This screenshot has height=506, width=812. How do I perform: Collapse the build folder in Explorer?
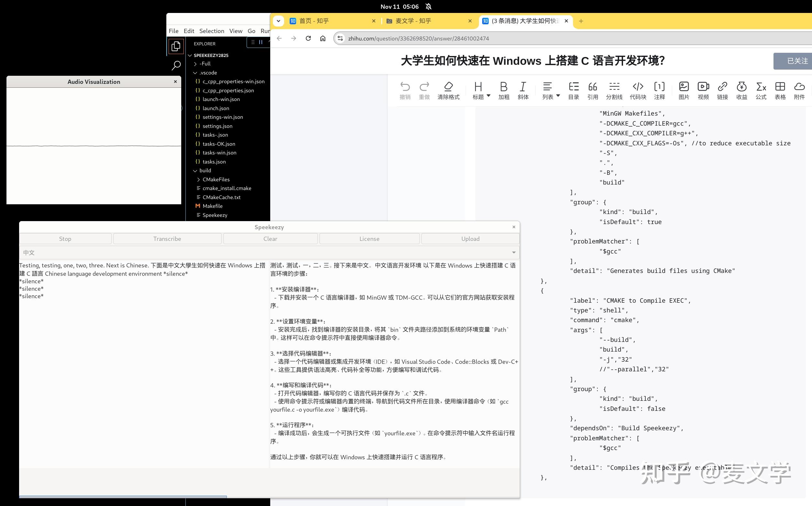[202, 170]
